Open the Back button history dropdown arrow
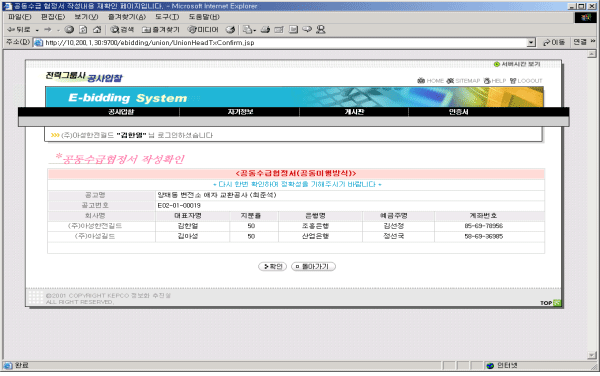600x376 pixels. click(x=37, y=30)
